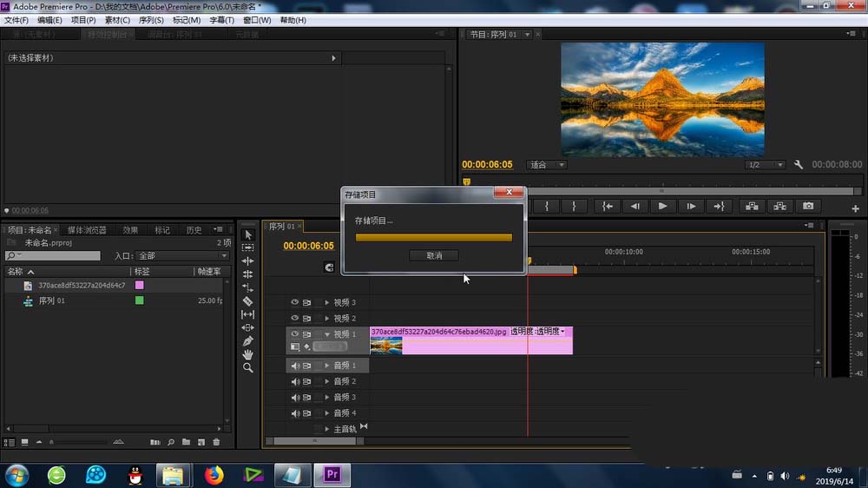Switch project panel to icon view

[x=25, y=442]
